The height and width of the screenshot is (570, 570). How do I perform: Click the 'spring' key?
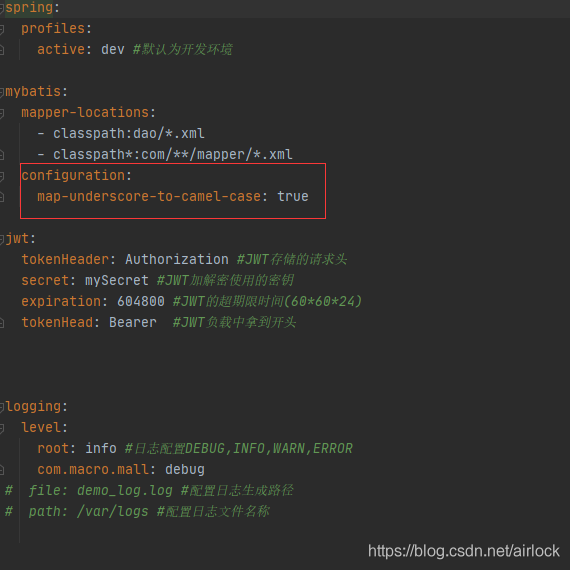click(x=29, y=8)
